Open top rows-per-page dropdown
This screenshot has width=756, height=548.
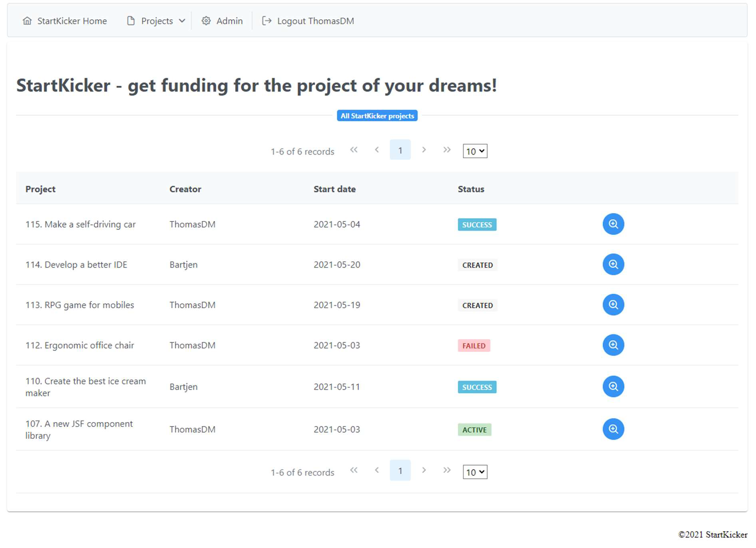(x=475, y=151)
